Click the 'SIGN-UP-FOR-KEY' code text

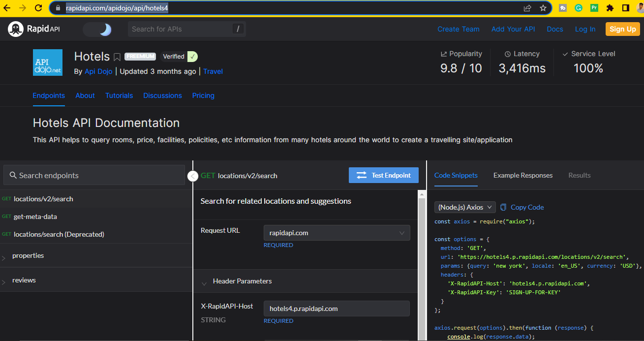[533, 292]
